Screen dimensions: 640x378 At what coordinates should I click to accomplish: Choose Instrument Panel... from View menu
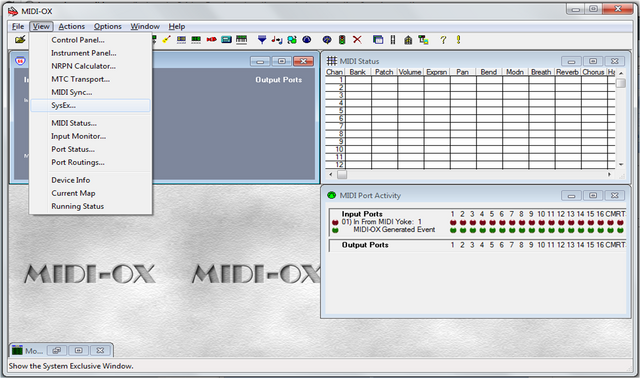click(90, 53)
